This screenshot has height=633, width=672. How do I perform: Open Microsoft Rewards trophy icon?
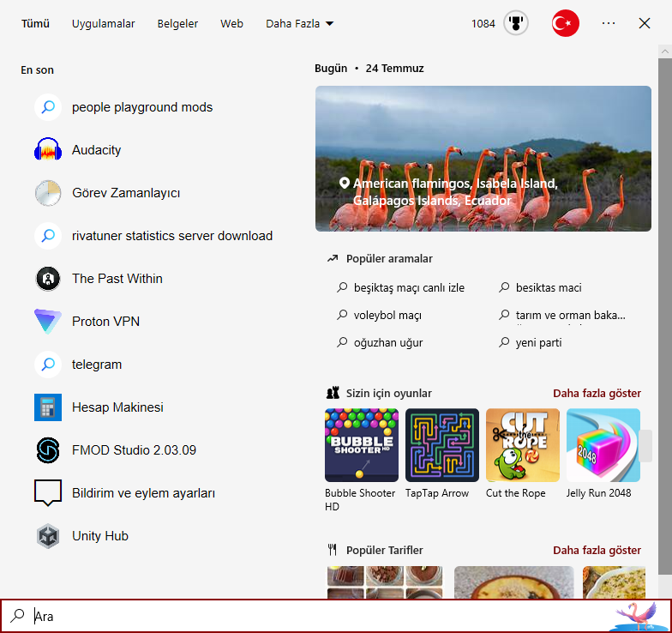pyautogui.click(x=516, y=23)
